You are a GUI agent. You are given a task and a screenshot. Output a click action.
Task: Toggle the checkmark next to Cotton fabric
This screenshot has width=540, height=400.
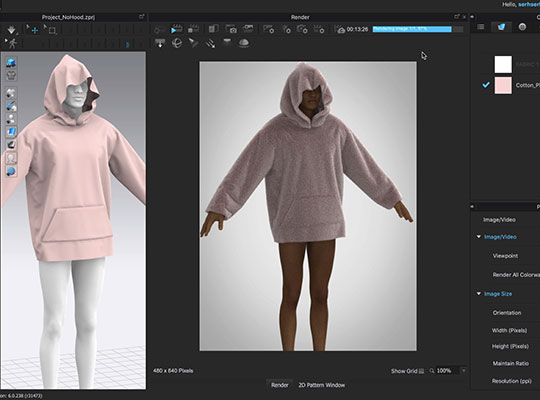click(x=486, y=84)
